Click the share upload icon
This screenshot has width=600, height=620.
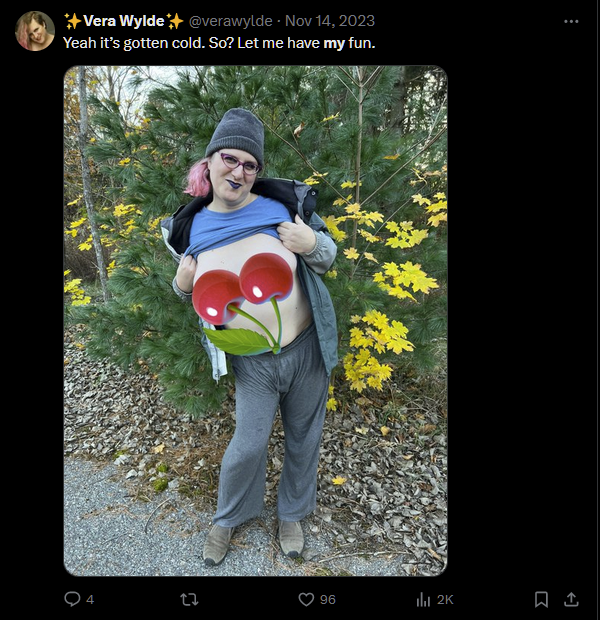pos(571,599)
